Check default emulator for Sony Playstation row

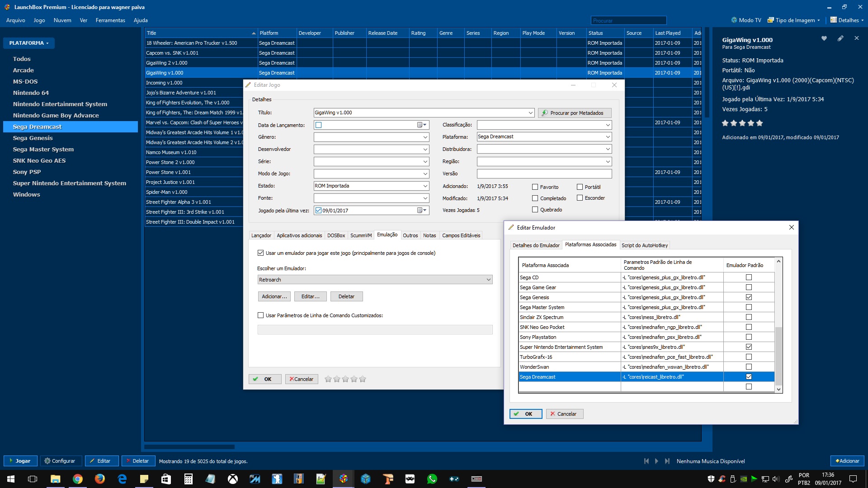click(749, 337)
